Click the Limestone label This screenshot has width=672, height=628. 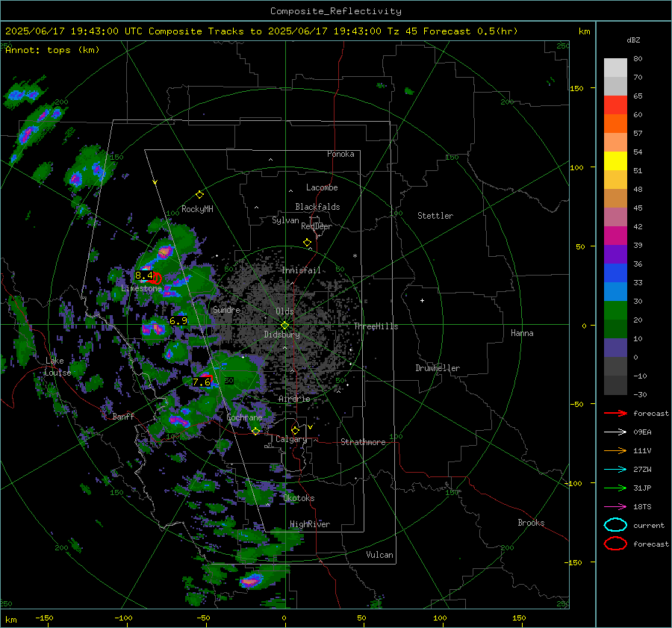[x=141, y=288]
